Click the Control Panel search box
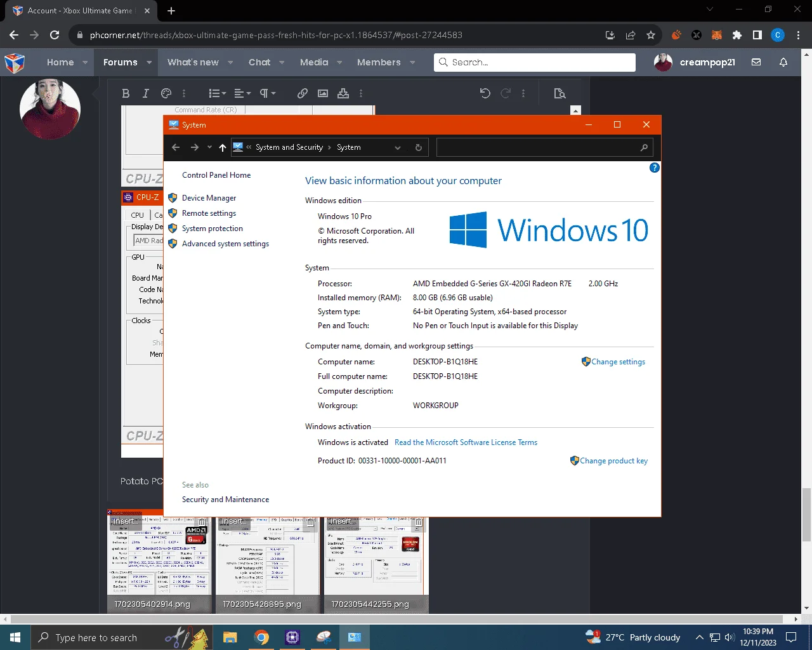This screenshot has width=812, height=650. pyautogui.click(x=544, y=147)
